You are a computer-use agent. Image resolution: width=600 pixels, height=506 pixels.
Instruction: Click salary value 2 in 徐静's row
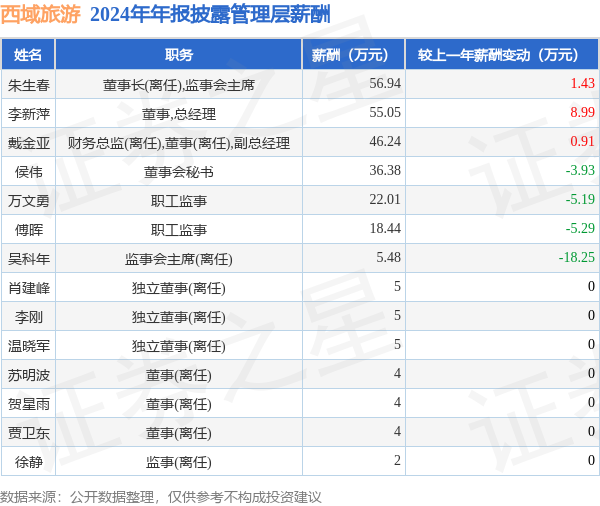click(397, 461)
